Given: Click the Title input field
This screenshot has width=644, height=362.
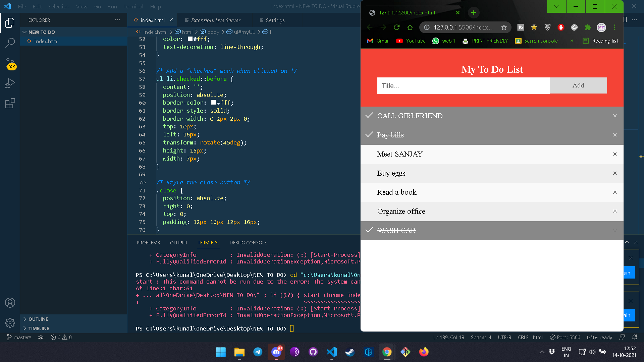Looking at the screenshot, I should click(463, 86).
